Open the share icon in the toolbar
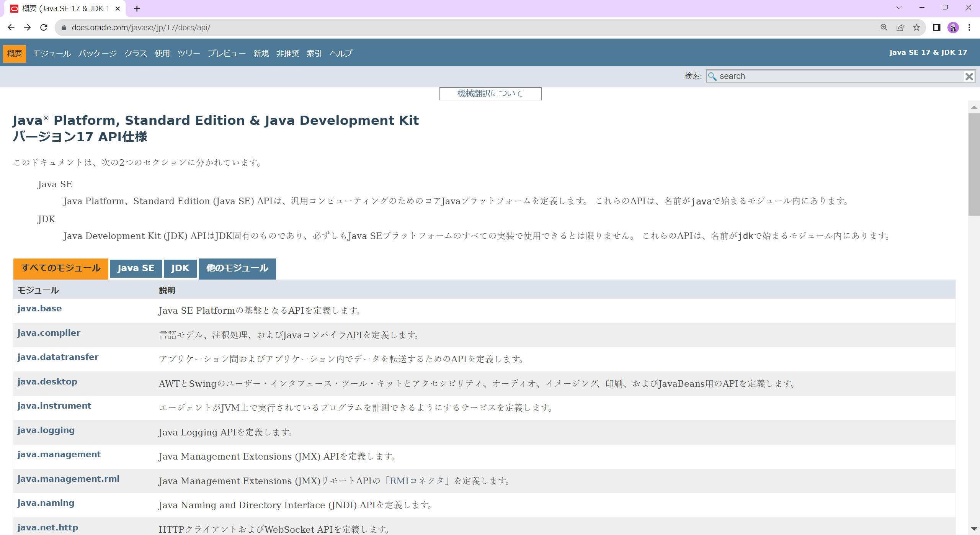 (900, 27)
